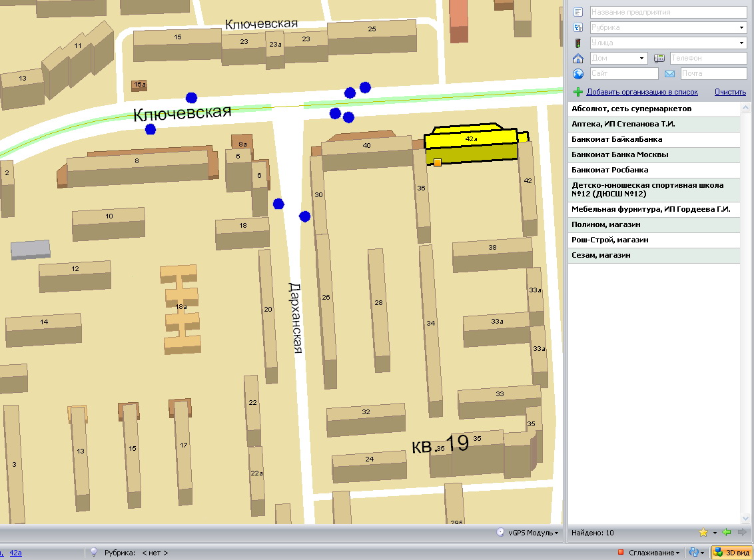This screenshot has width=754, height=560.
Task: Click the Название предприятия input field
Action: pyautogui.click(x=668, y=13)
